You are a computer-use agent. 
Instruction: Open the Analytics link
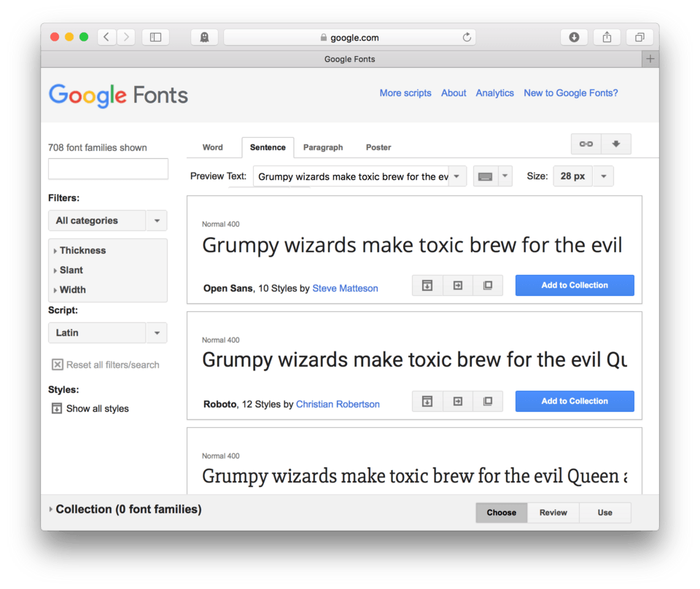(494, 93)
